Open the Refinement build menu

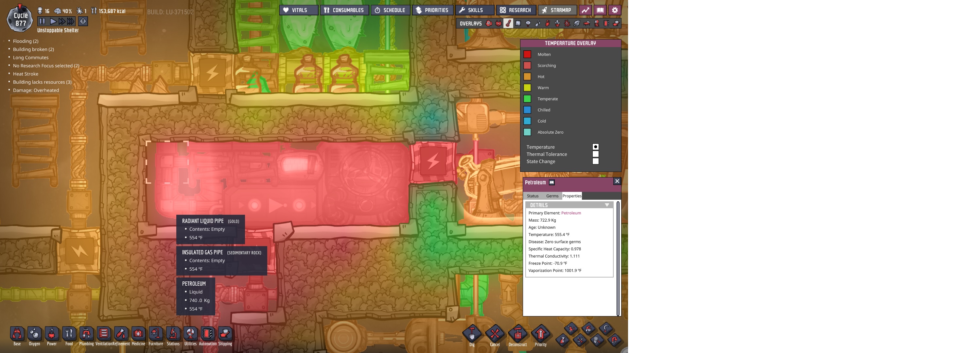121,334
